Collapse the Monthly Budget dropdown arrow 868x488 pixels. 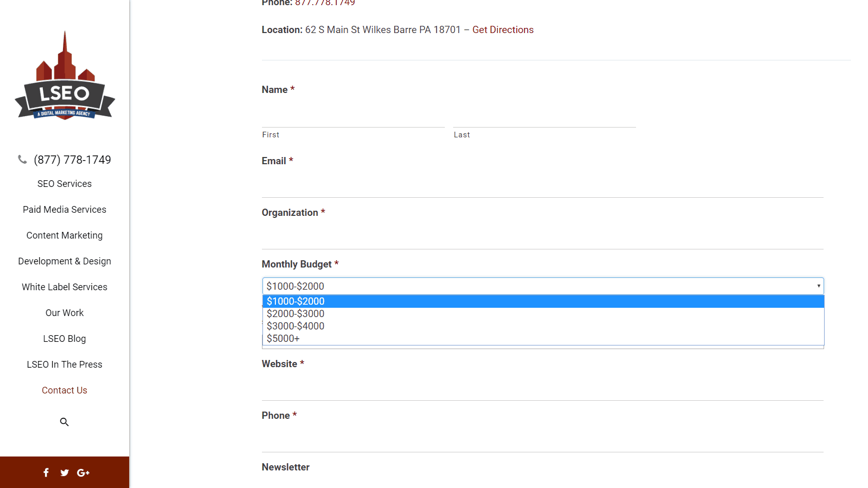818,286
